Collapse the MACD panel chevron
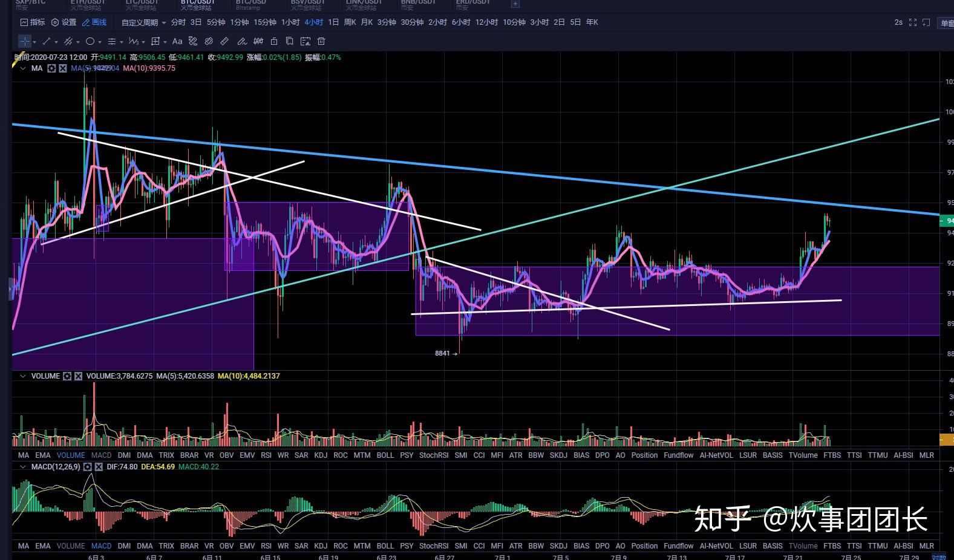The image size is (954, 560). (x=24, y=467)
